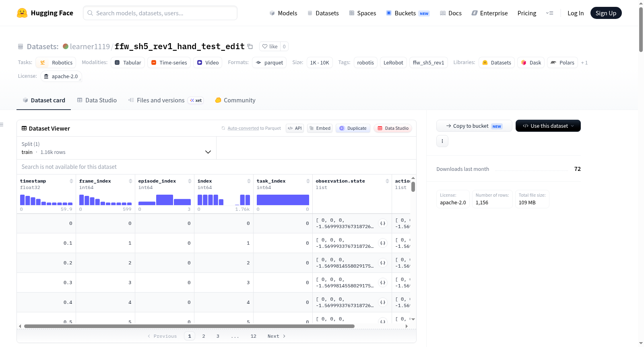Sort by the frame_index column arrows
The width and height of the screenshot is (644, 347).
click(130, 181)
